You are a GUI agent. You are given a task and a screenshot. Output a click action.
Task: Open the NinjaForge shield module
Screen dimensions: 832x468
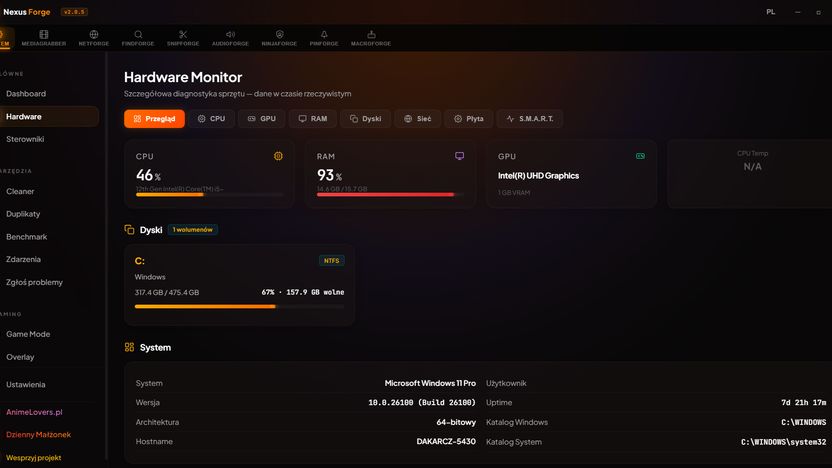pyautogui.click(x=279, y=38)
